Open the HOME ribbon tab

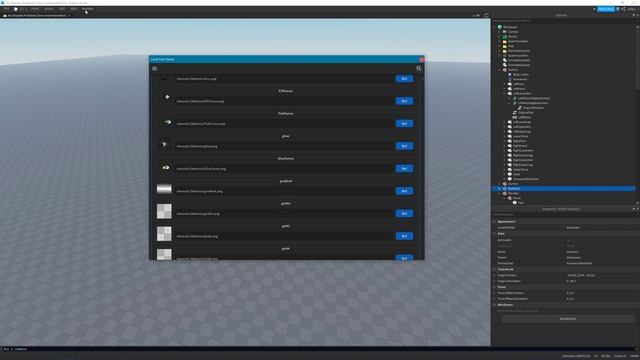click(35, 9)
